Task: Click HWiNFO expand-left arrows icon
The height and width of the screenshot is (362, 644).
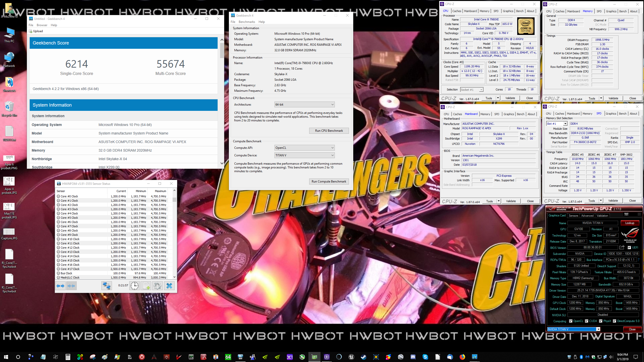Action: tap(60, 286)
